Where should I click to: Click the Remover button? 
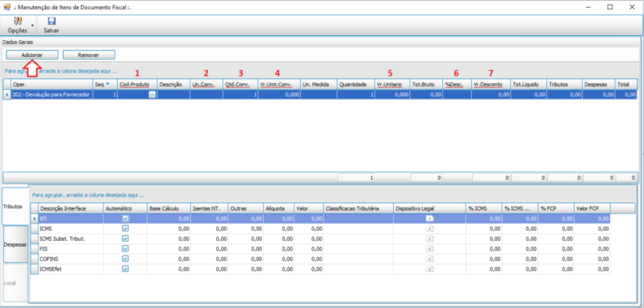(89, 55)
